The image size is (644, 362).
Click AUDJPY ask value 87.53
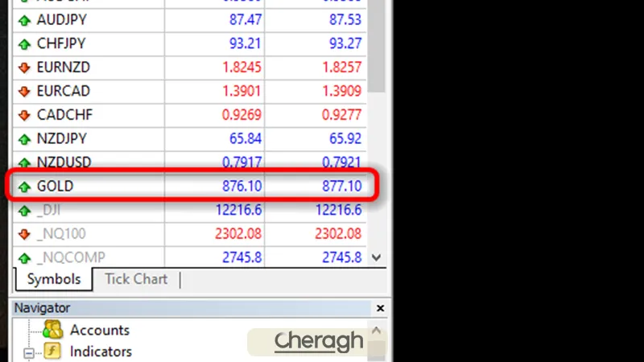pos(345,19)
